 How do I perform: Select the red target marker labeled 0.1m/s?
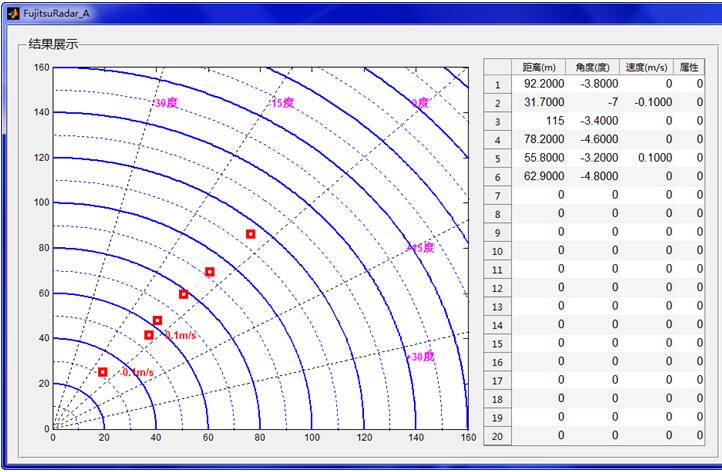point(149,335)
